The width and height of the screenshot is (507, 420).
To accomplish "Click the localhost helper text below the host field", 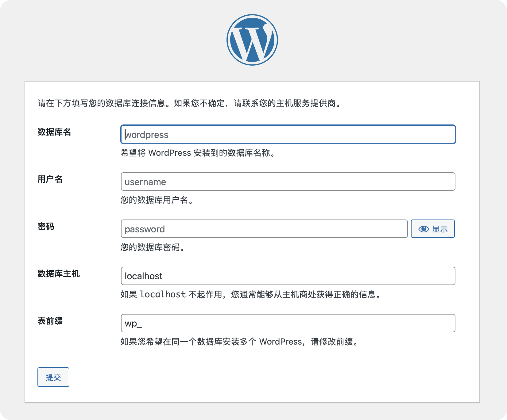I will 250,295.
